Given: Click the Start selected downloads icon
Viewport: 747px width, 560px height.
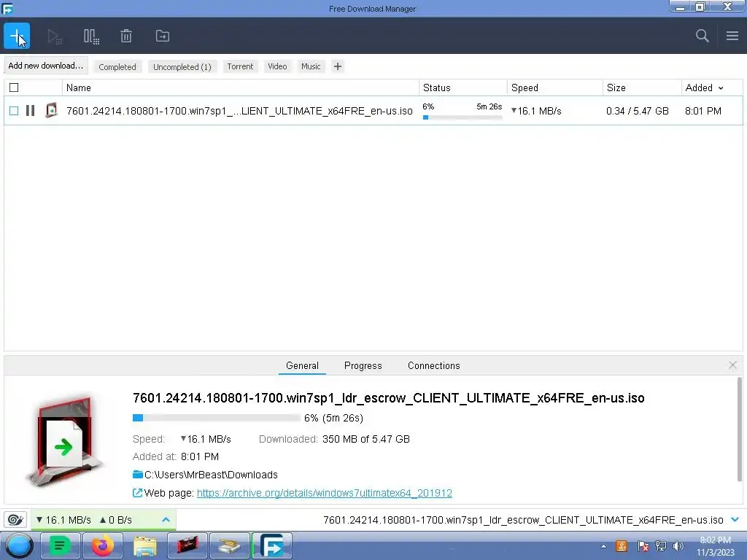Looking at the screenshot, I should pyautogui.click(x=54, y=36).
